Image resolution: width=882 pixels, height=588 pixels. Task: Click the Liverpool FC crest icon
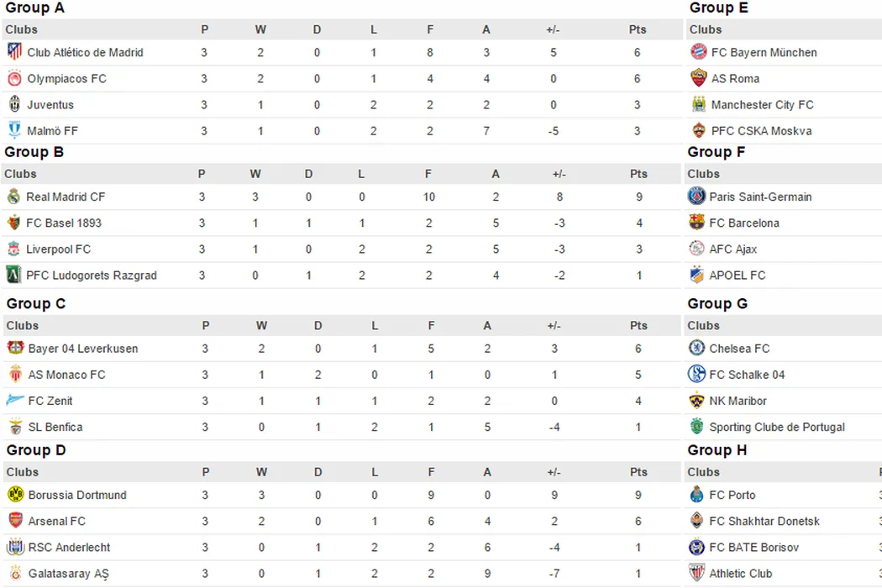pyautogui.click(x=13, y=249)
